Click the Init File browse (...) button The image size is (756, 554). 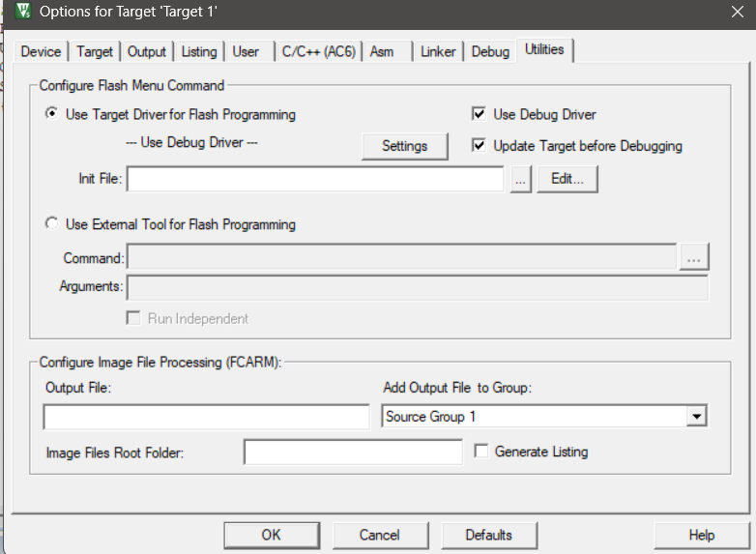pyautogui.click(x=521, y=180)
